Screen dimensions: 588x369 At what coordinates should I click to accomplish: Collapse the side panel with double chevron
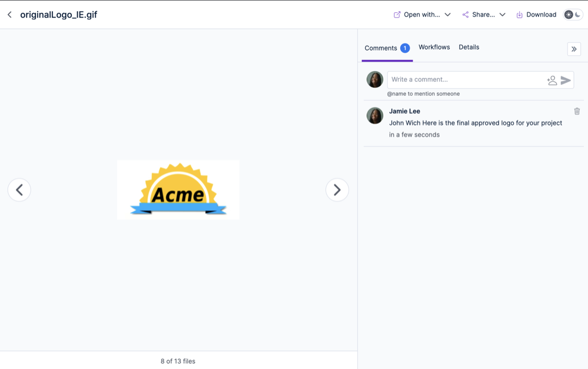coord(574,49)
